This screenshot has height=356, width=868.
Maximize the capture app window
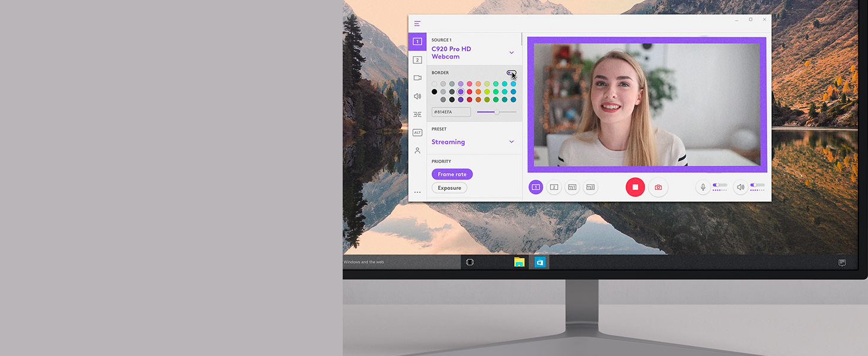(x=751, y=20)
